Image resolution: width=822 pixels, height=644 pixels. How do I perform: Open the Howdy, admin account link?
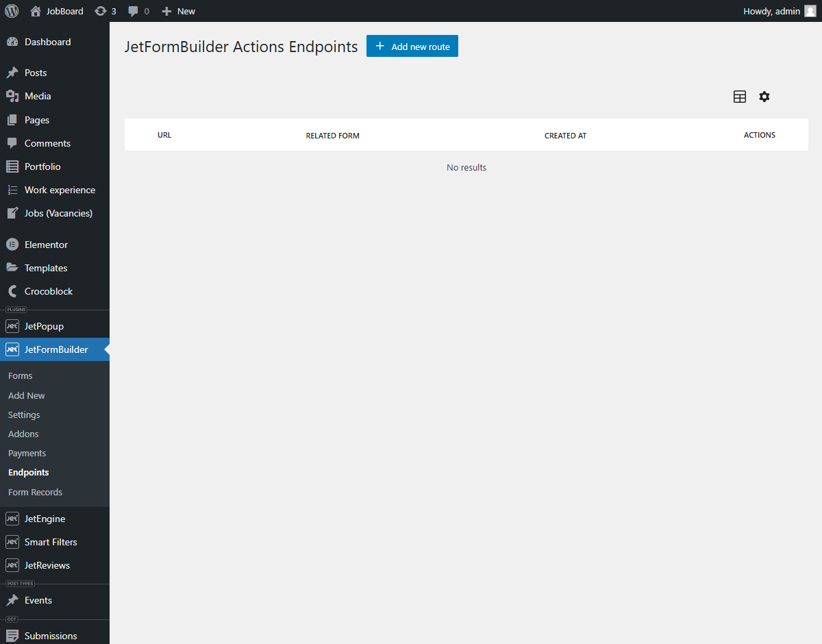(771, 11)
